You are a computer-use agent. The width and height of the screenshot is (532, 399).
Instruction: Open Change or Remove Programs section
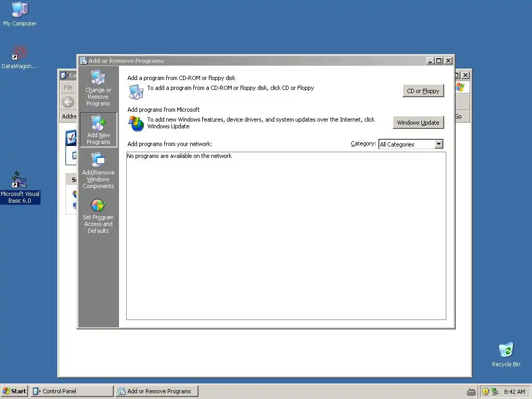98,88
